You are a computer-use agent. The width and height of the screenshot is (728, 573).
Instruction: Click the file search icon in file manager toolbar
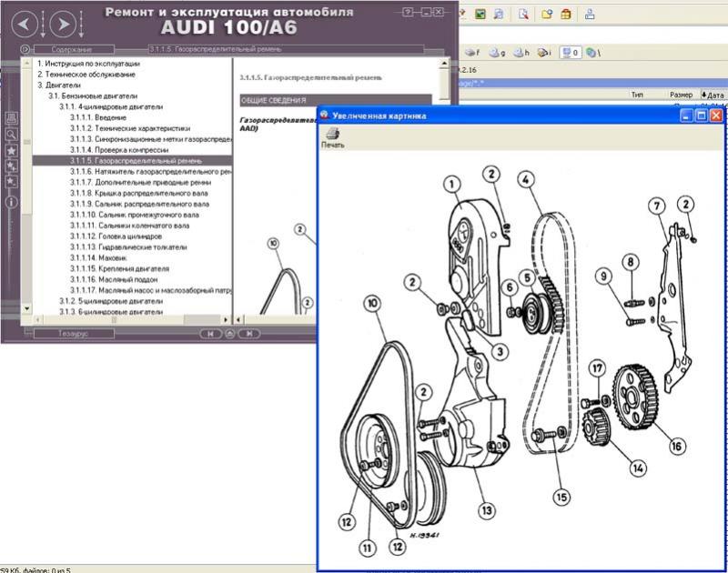coord(498,14)
